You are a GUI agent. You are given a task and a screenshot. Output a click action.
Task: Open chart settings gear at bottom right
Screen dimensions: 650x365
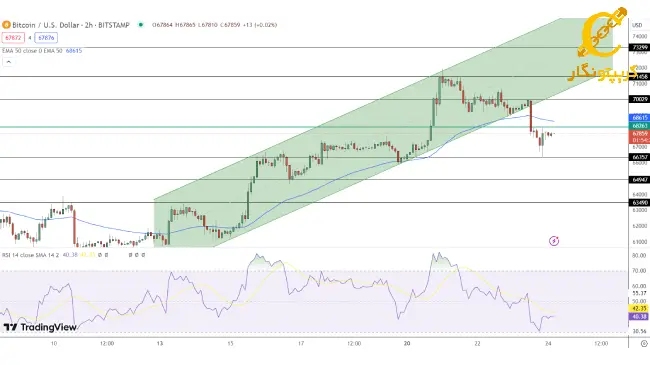tap(644, 343)
